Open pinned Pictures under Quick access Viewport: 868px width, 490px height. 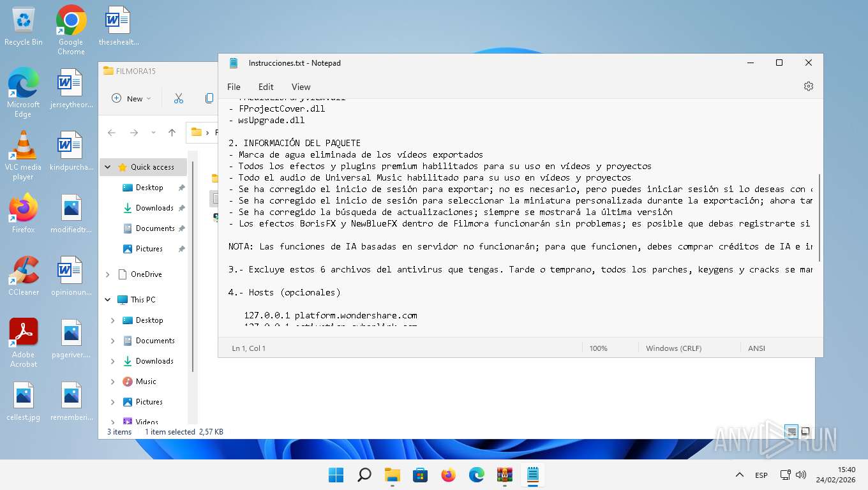149,249
